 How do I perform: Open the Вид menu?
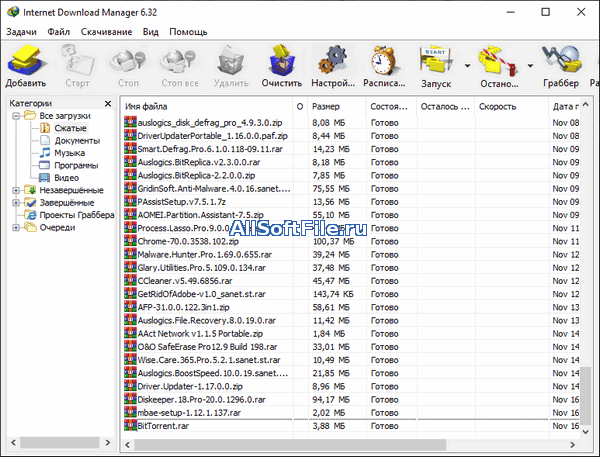(151, 32)
